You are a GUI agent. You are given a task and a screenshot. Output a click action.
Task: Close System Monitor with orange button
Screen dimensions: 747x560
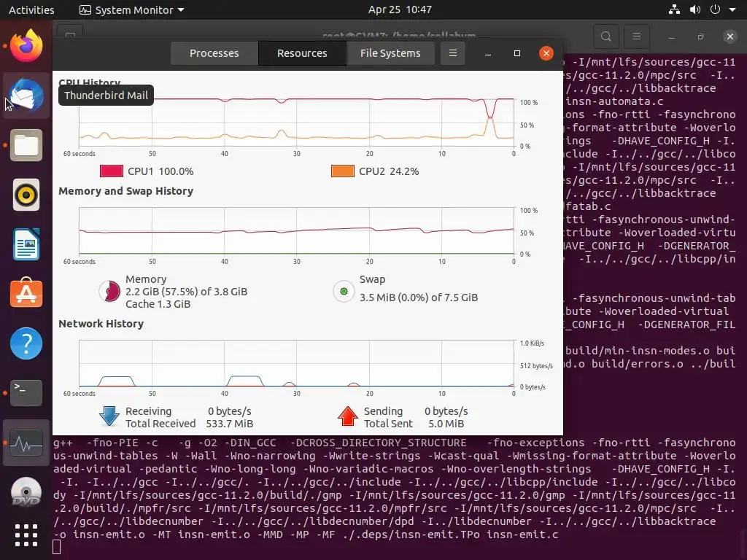[546, 53]
